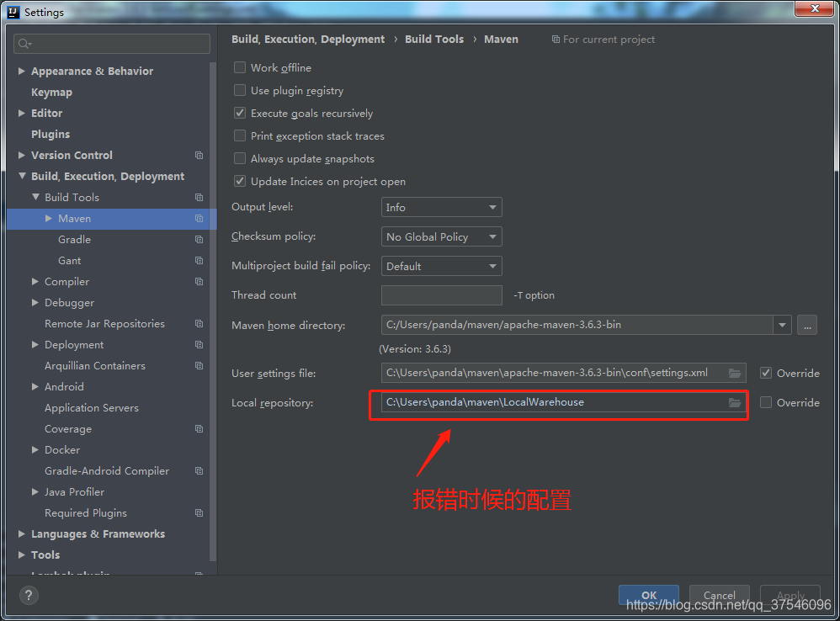Collapse the Build Tools node
This screenshot has height=621, width=840.
pos(35,198)
